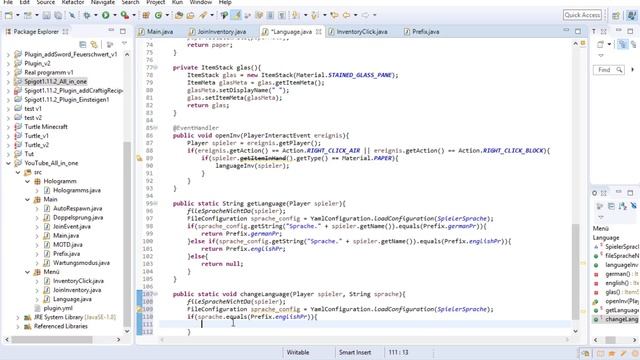Open Package Explorer View Menu triangle
Image resolution: width=640 pixels, height=360 pixels.
(124, 44)
